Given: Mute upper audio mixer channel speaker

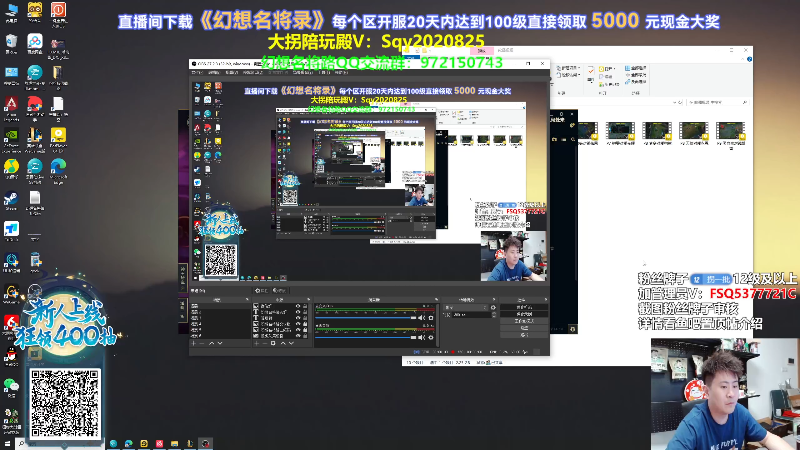Looking at the screenshot, I should 421,317.
